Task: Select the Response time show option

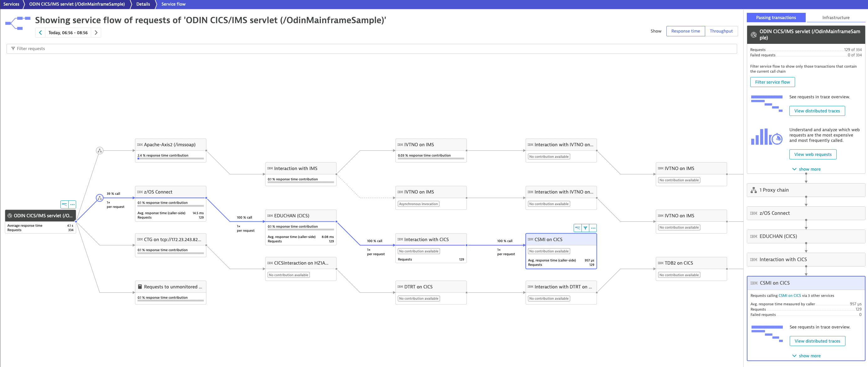Action: 685,31
